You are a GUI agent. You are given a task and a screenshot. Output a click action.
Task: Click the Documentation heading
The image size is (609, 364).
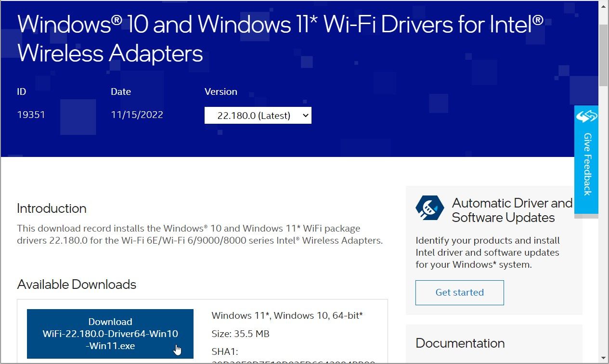460,343
